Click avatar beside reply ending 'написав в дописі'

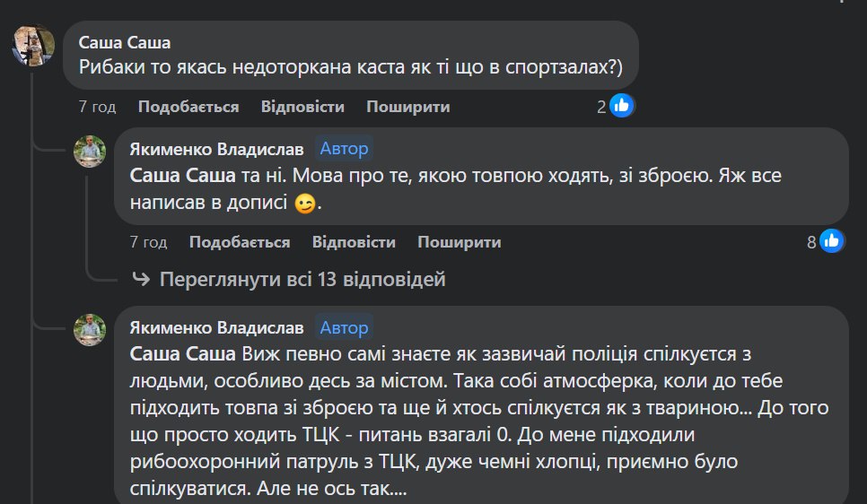(90, 152)
